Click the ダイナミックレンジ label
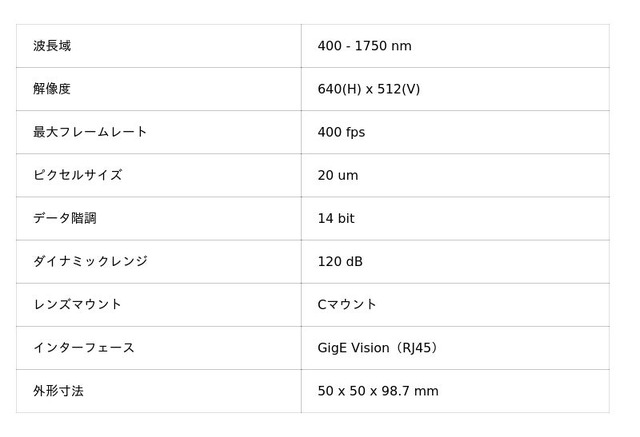 90,261
